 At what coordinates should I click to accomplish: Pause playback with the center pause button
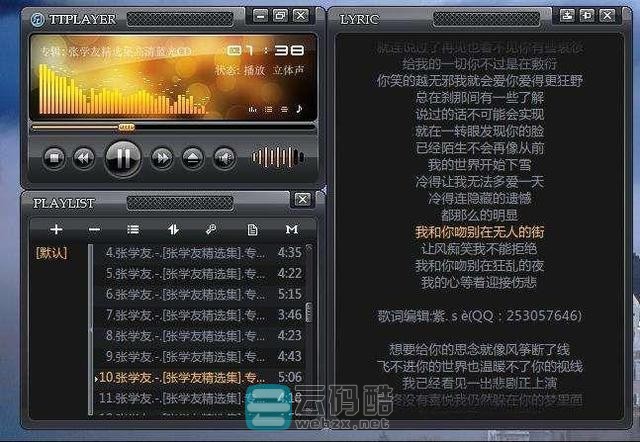click(x=123, y=157)
